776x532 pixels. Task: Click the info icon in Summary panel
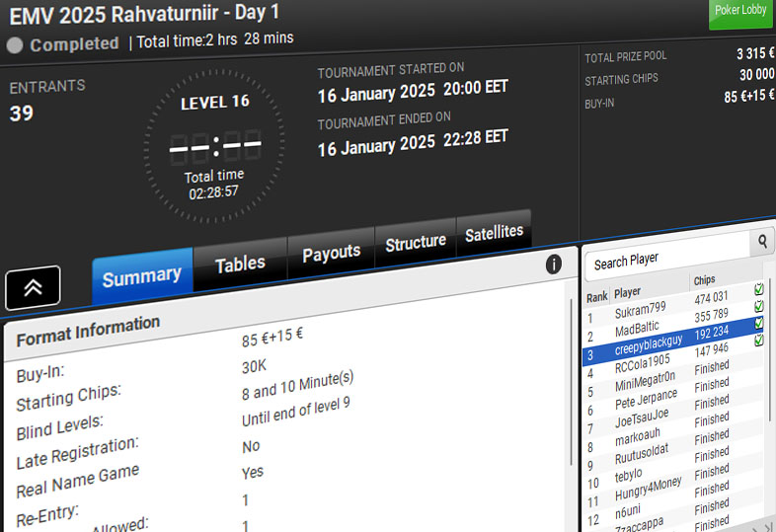[554, 264]
